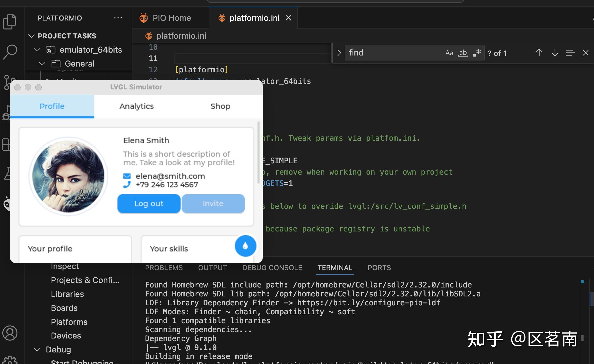Collapse the emulator_64bits tree node

pos(37,50)
